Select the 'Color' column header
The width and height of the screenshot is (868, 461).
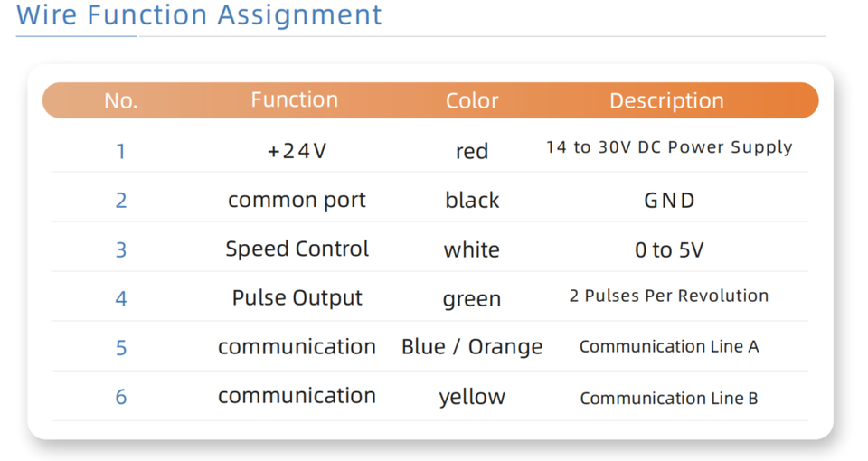(x=472, y=100)
